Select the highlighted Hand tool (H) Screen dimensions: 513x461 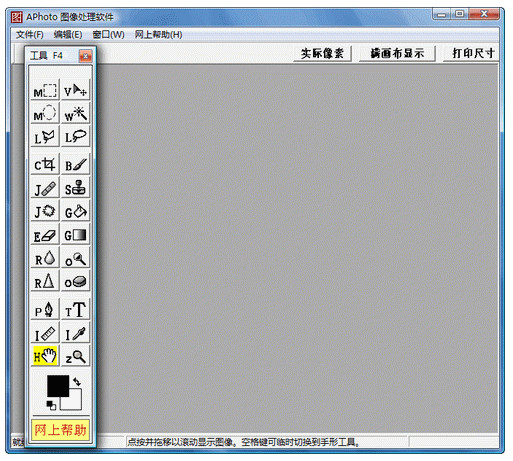click(x=45, y=356)
